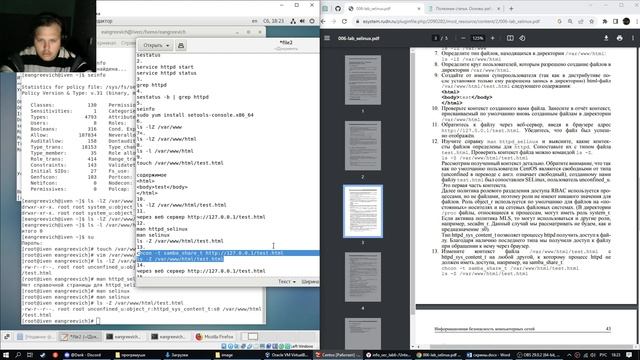Open pinned GitHub tab

coord(338,8)
